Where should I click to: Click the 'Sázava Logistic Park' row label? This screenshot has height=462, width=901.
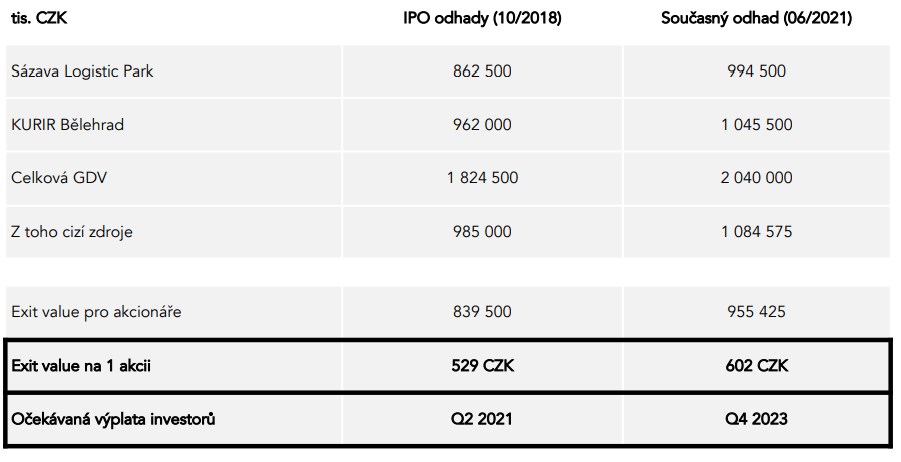[x=82, y=71]
